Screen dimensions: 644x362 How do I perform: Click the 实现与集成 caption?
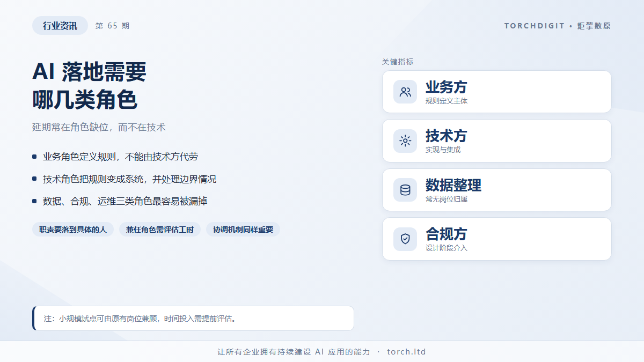click(x=443, y=150)
